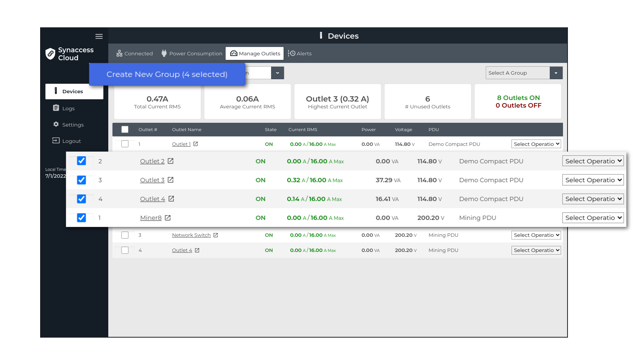Click the Average Current RMS card
The height and width of the screenshot is (363, 644).
pos(248,102)
